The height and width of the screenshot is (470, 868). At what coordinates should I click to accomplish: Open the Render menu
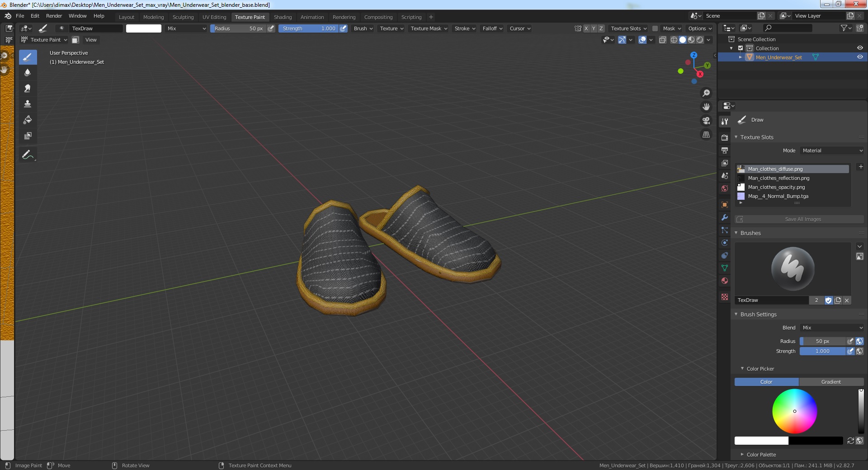pos(54,16)
